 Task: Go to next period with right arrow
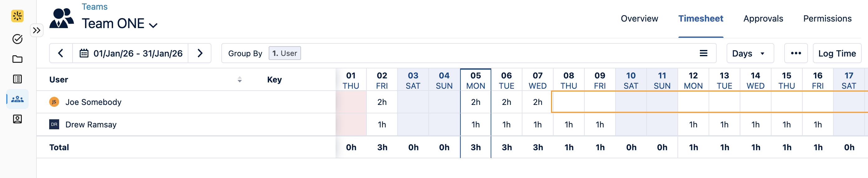click(x=200, y=53)
